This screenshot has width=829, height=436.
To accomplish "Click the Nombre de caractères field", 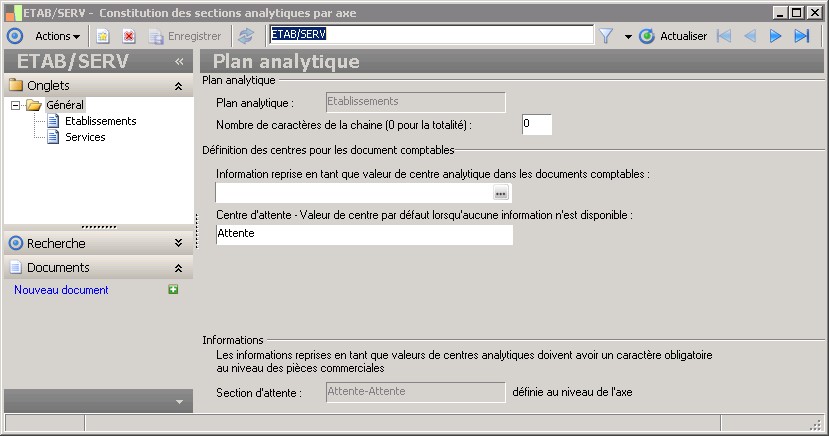I will [x=537, y=124].
